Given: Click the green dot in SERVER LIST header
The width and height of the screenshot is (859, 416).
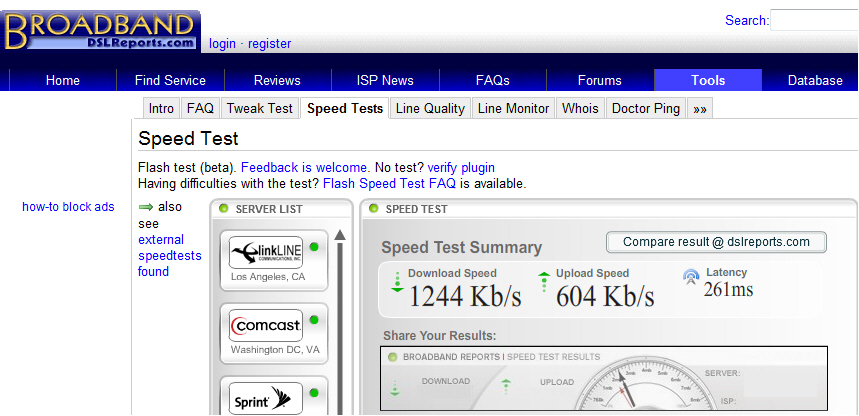Looking at the screenshot, I should 224,209.
